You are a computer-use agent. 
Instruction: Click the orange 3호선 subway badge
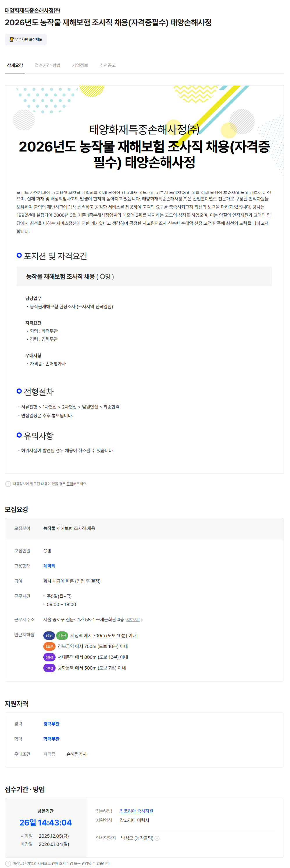click(49, 646)
